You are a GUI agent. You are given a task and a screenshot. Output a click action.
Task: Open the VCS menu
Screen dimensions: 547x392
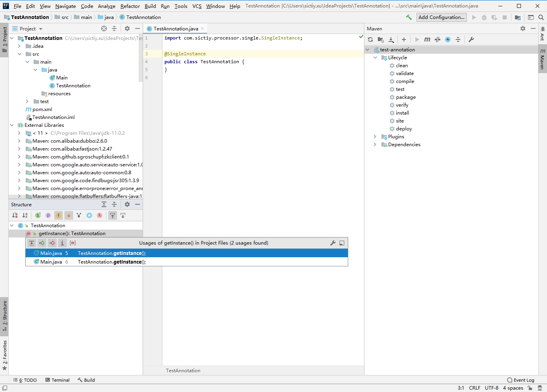[197, 6]
